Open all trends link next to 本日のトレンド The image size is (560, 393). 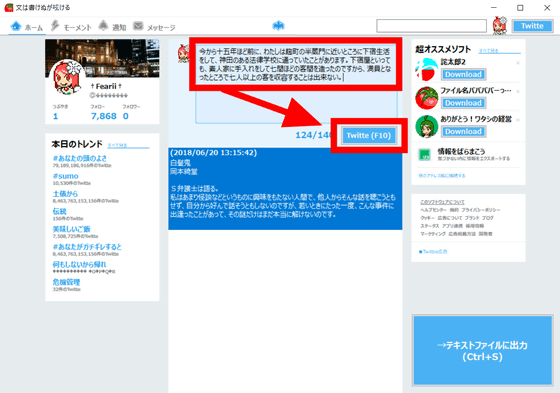118,145
